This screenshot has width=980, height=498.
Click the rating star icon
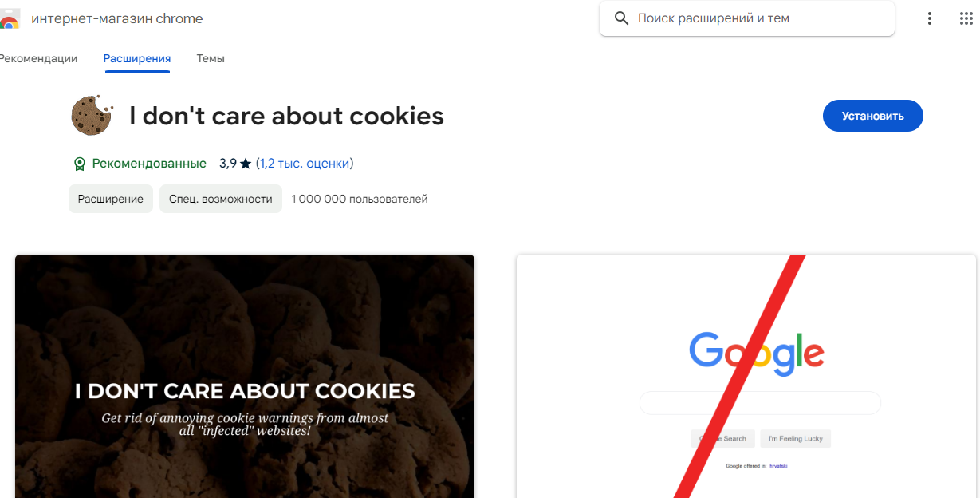point(246,164)
